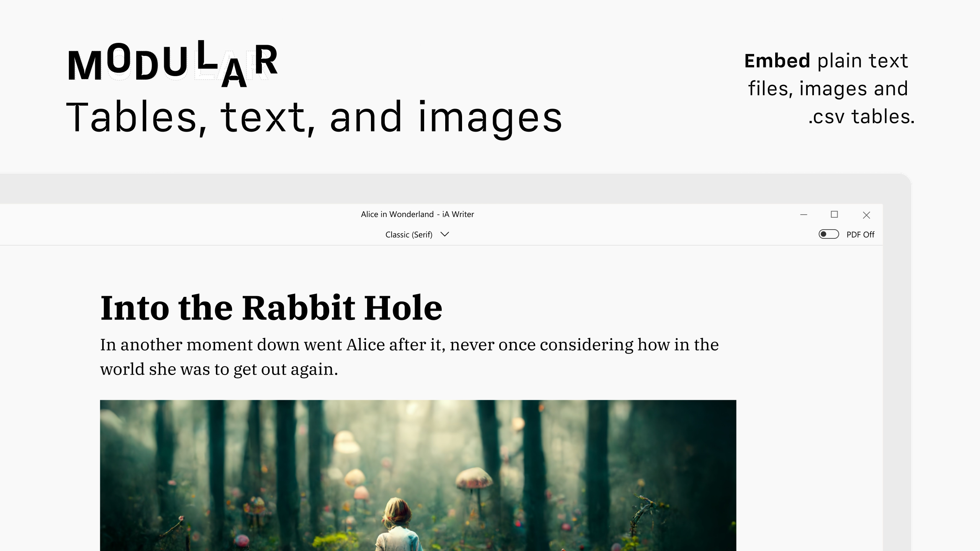Click the Into the Rabbit Hole heading
This screenshot has height=551, width=980.
point(271,308)
